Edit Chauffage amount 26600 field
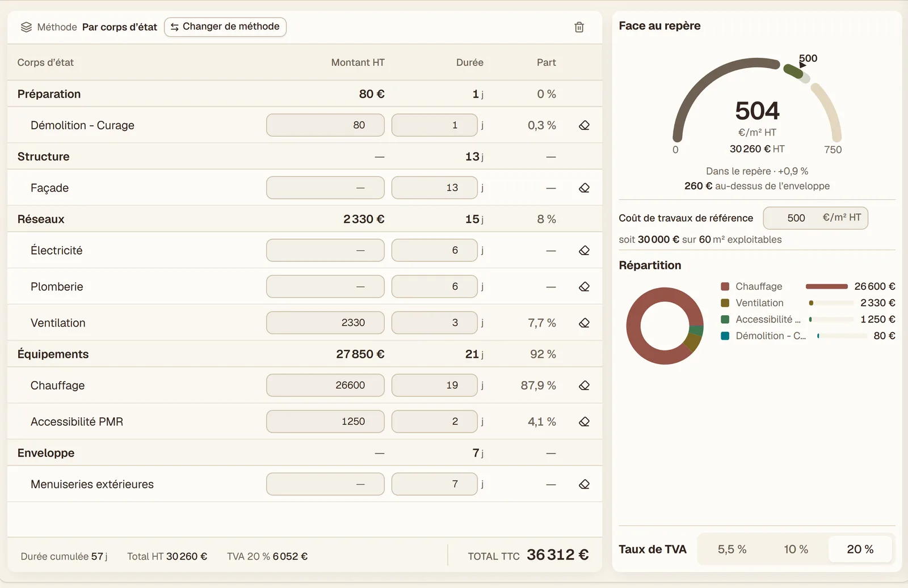The height and width of the screenshot is (588, 908). pos(325,385)
